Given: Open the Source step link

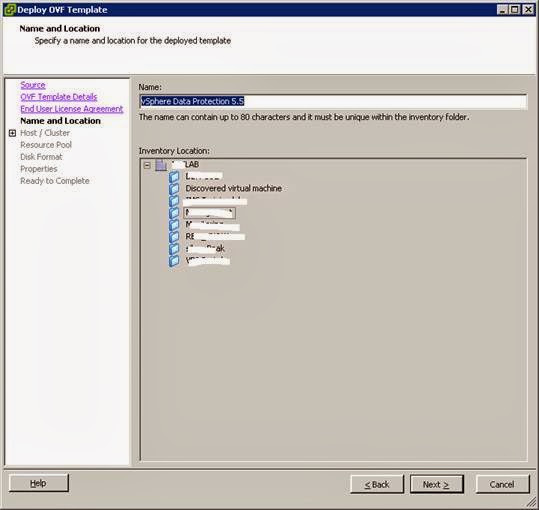Looking at the screenshot, I should (x=33, y=85).
